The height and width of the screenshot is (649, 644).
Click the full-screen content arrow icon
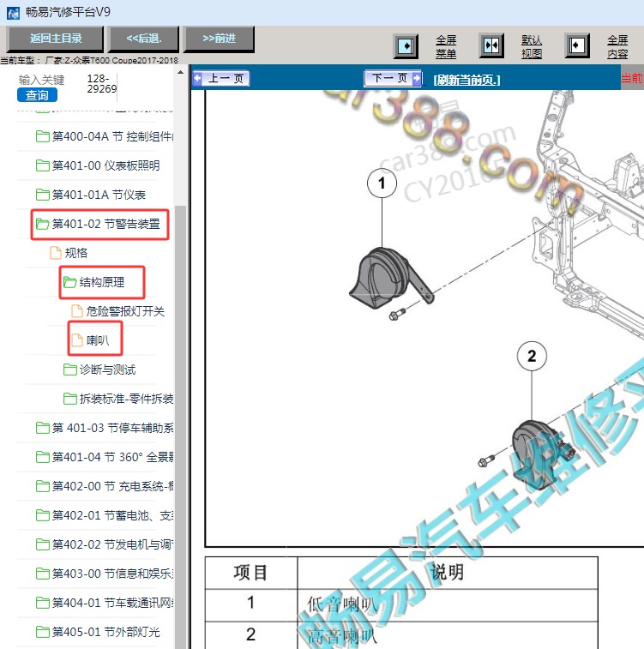(577, 45)
